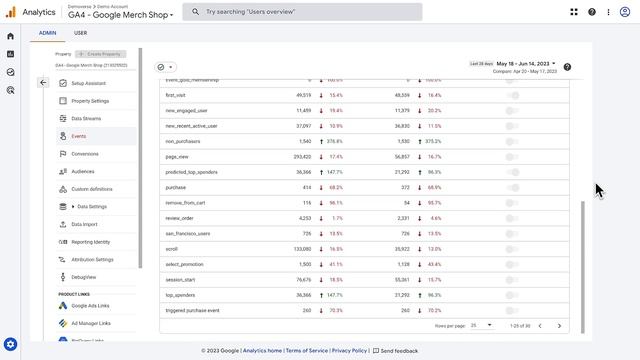Image resolution: width=640 pixels, height=360 pixels.
Task: Click the events table vertical scrollbar
Action: [x=582, y=267]
